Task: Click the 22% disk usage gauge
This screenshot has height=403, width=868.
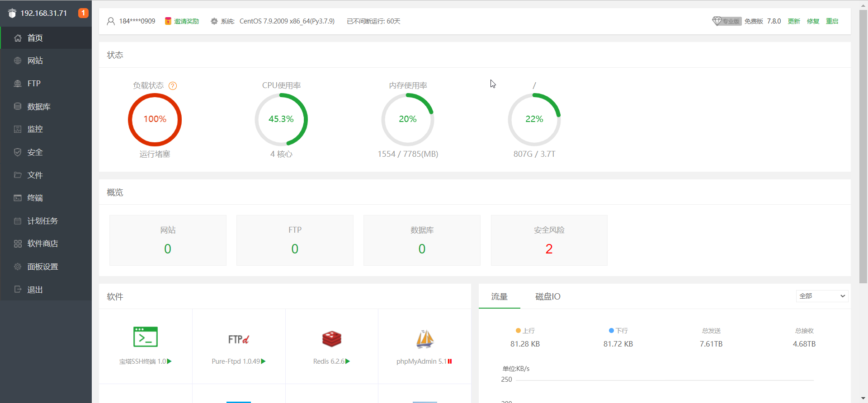Action: (x=534, y=120)
